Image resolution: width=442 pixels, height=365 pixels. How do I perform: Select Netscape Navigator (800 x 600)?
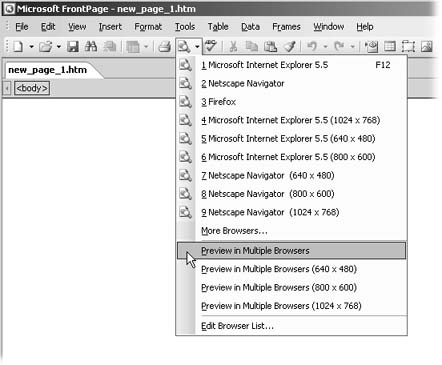(x=291, y=194)
